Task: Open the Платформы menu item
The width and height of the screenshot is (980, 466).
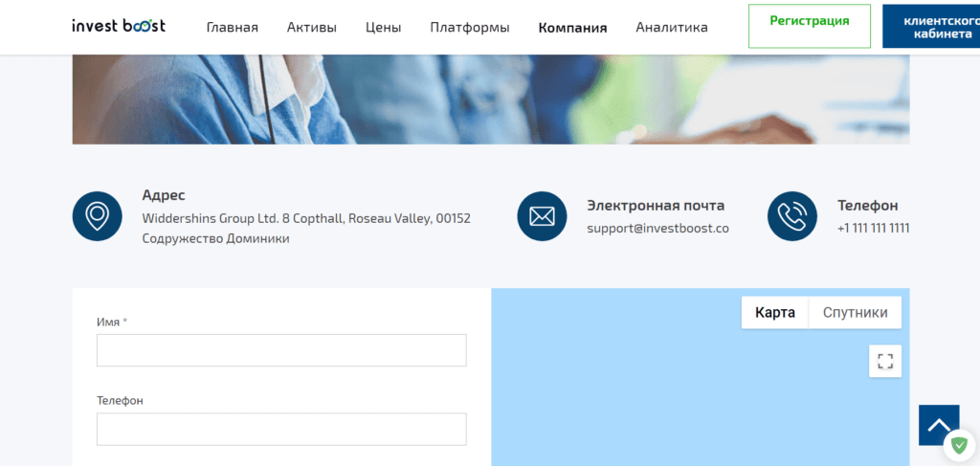Action: point(469,28)
